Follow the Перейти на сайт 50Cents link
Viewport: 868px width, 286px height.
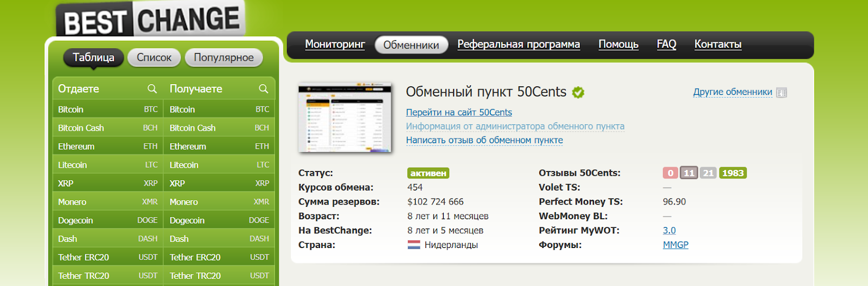tap(459, 112)
